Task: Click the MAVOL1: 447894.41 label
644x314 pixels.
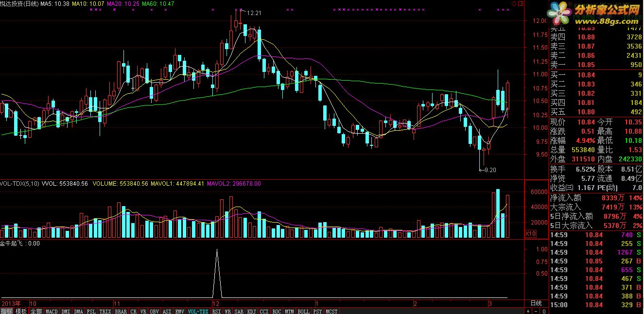Action: pyautogui.click(x=177, y=184)
